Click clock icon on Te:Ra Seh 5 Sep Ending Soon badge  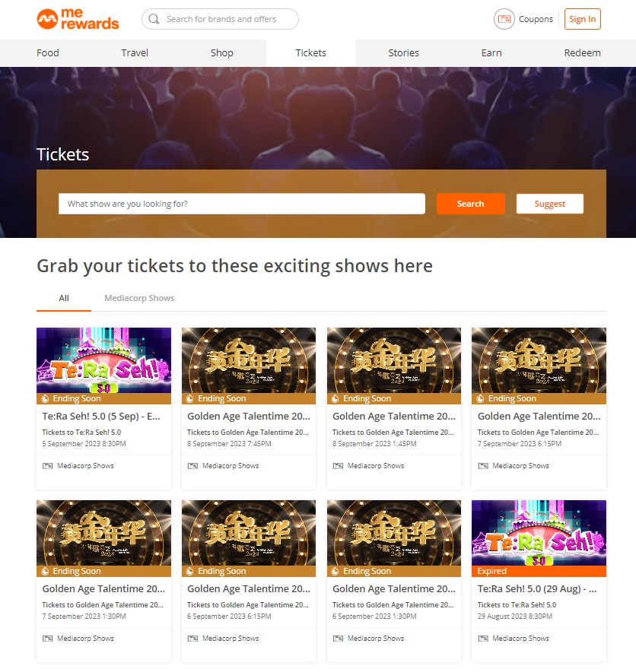(x=45, y=399)
